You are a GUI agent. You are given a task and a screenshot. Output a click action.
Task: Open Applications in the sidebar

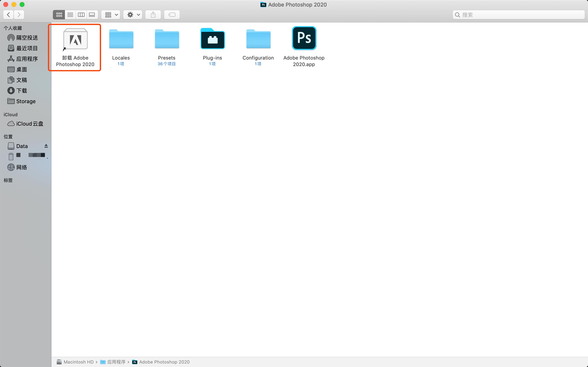point(27,59)
